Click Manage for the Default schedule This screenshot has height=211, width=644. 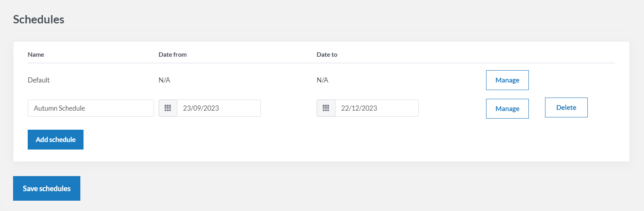click(x=507, y=80)
